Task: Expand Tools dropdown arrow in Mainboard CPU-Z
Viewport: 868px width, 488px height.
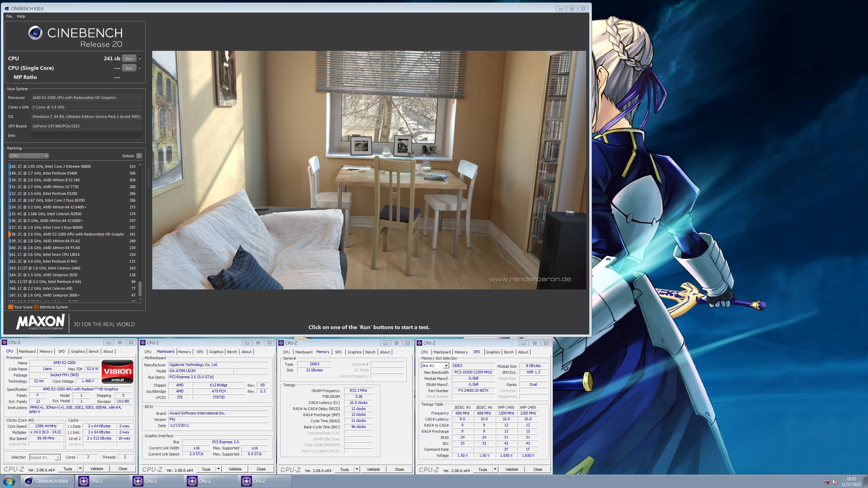Action: tap(219, 469)
